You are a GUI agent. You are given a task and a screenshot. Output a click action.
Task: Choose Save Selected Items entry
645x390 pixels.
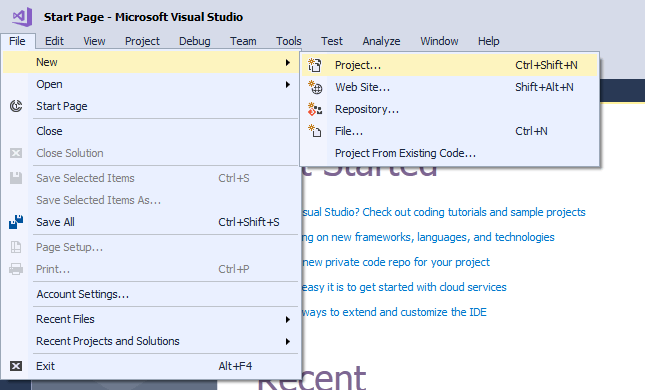coord(151,178)
